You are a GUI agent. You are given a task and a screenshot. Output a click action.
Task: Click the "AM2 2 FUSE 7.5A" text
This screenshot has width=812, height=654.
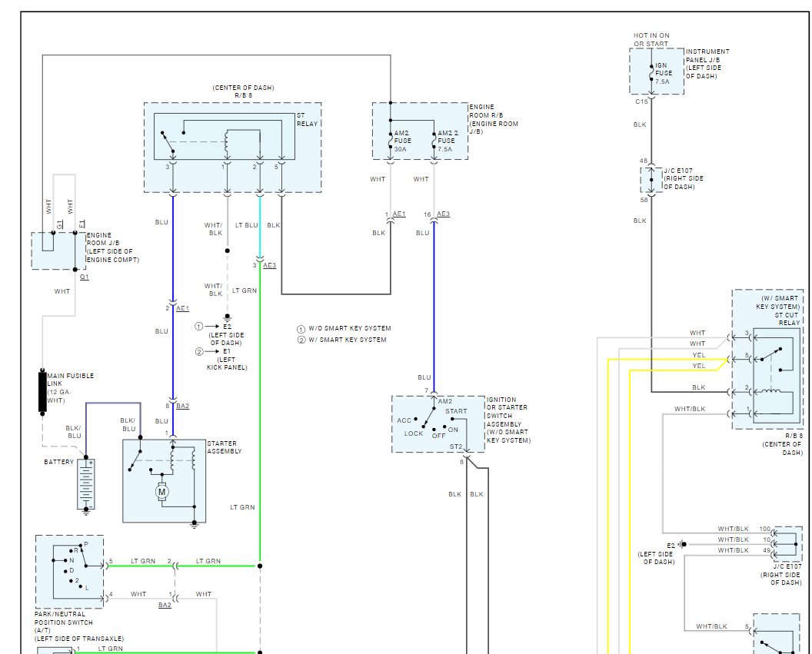(x=448, y=141)
